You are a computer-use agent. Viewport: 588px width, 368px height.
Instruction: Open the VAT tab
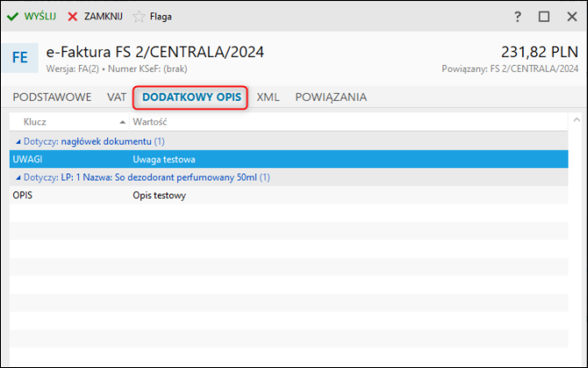click(117, 97)
